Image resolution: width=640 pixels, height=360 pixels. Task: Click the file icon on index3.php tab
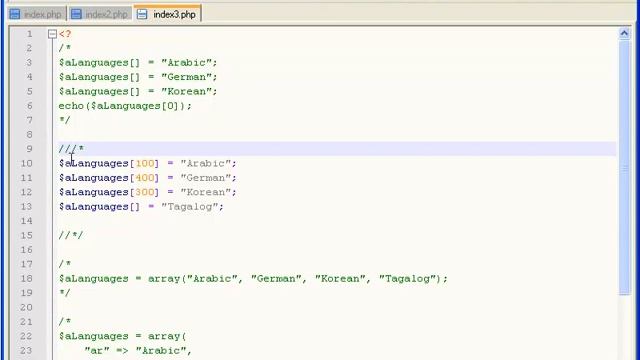(142, 14)
